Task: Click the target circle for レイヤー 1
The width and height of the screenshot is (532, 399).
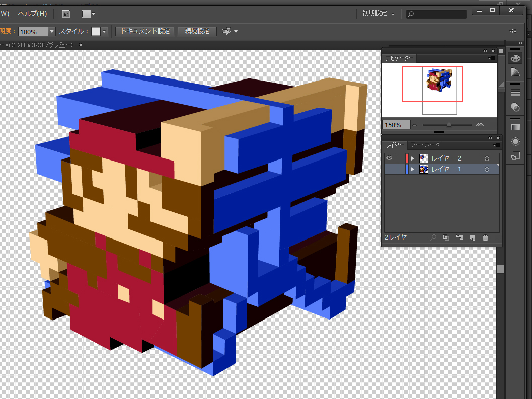Action: [487, 169]
